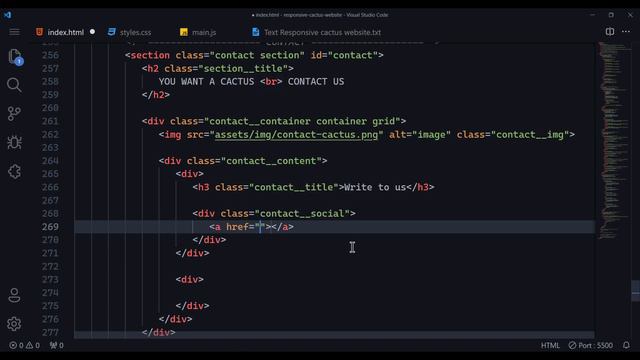
Task: Click line number 269 in gutter
Action: (x=50, y=227)
